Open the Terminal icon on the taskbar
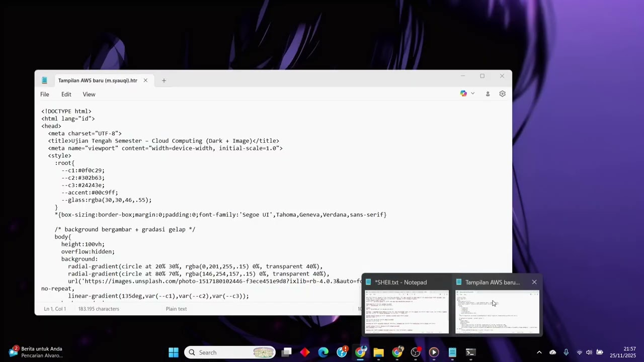The width and height of the screenshot is (644, 362). click(470, 352)
